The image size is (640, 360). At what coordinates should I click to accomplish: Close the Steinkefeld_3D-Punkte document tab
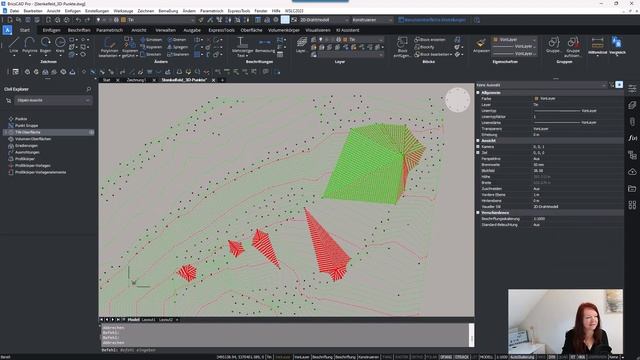pyautogui.click(x=213, y=80)
